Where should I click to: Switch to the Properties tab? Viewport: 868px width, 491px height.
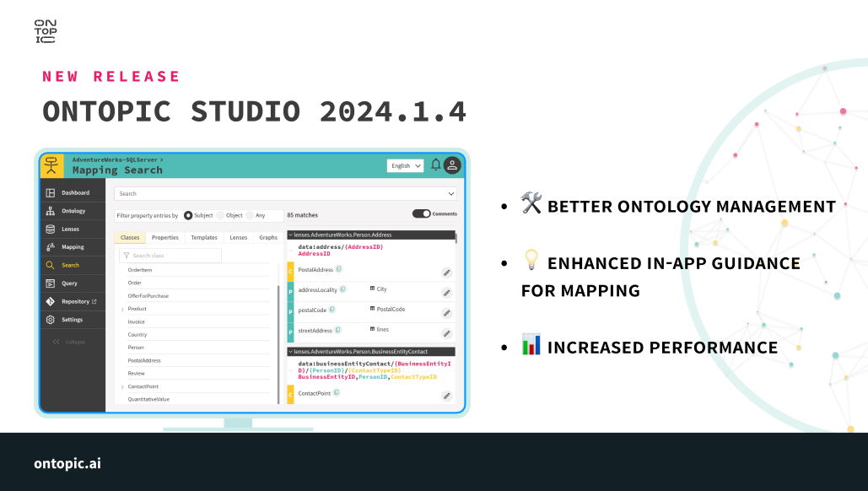165,236
